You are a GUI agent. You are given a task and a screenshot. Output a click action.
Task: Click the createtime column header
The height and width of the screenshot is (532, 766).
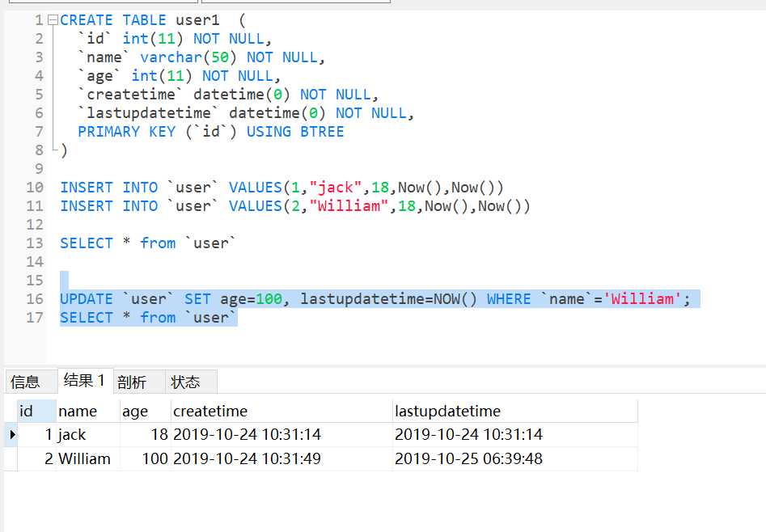(281, 411)
